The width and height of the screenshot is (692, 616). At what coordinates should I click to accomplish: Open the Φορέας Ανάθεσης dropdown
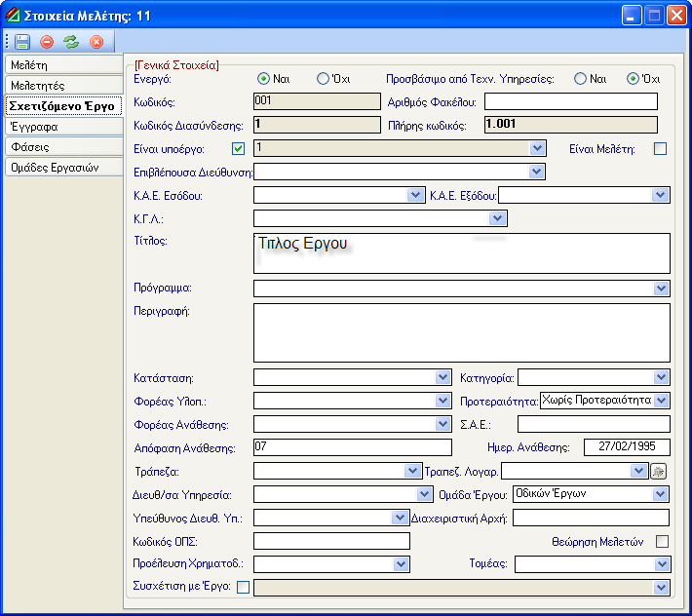tap(442, 424)
